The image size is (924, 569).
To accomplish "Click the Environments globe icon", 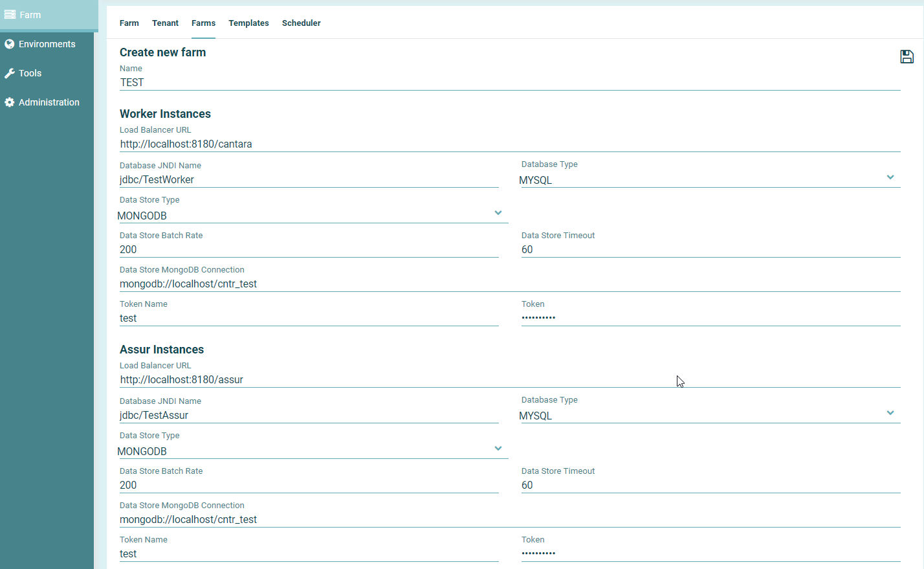I will [10, 44].
